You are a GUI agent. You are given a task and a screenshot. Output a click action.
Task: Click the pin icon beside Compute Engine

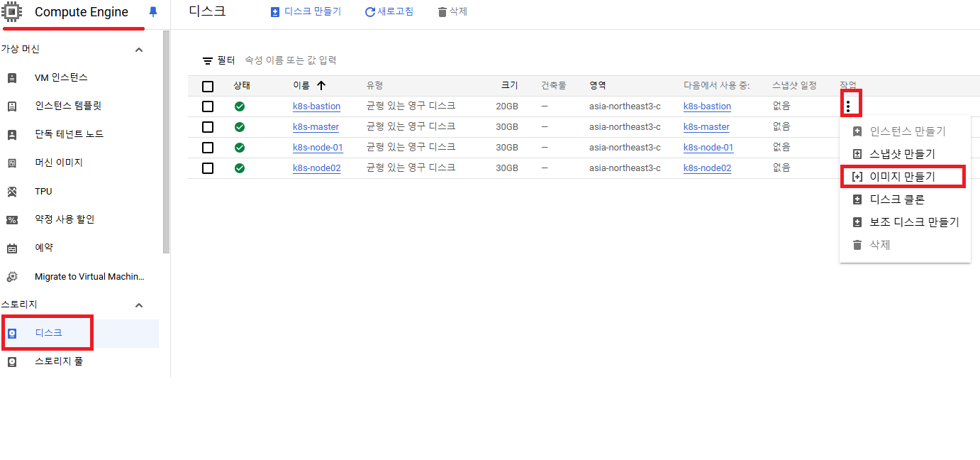click(153, 12)
